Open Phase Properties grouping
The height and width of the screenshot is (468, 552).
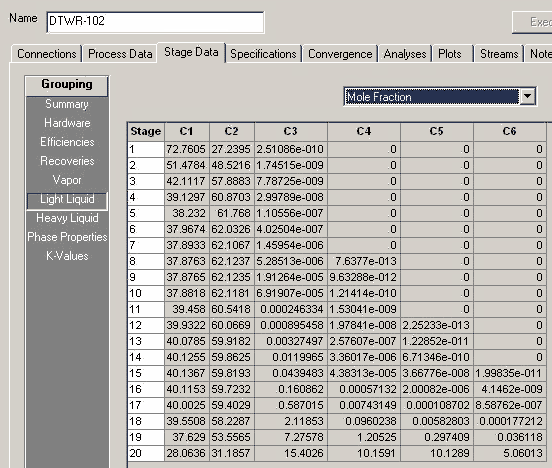pyautogui.click(x=67, y=237)
